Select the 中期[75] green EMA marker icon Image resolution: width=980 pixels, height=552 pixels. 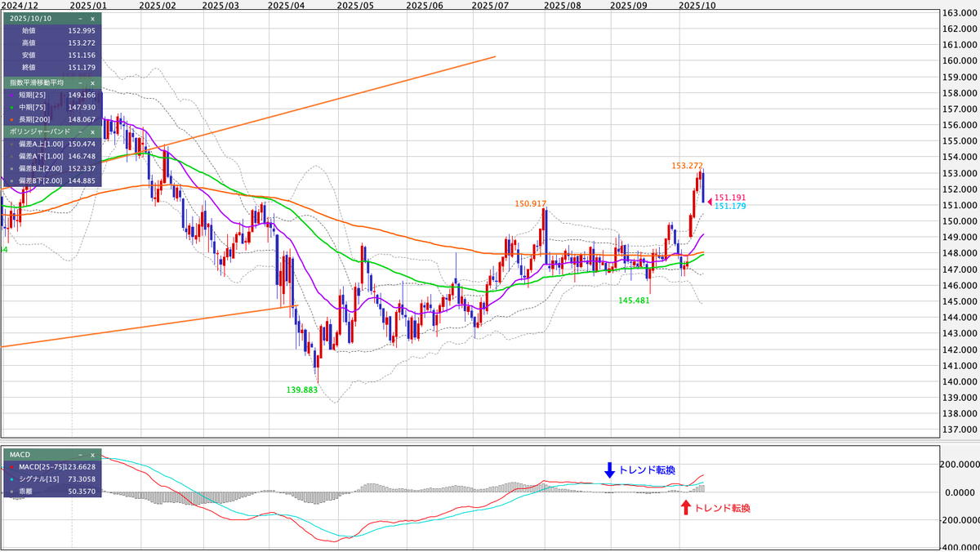11,107
